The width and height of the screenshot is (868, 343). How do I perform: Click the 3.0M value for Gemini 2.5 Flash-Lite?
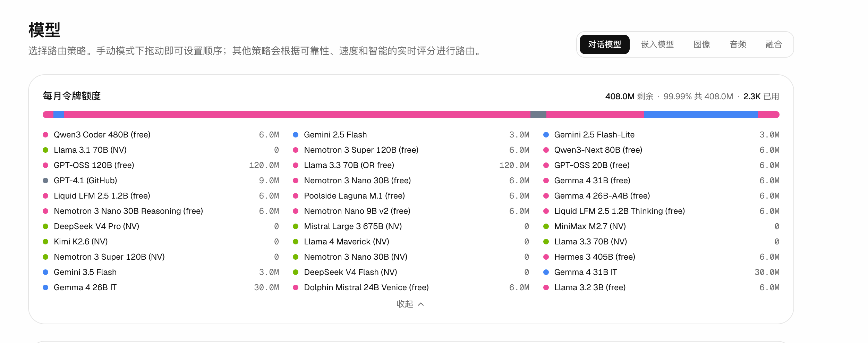[769, 135]
